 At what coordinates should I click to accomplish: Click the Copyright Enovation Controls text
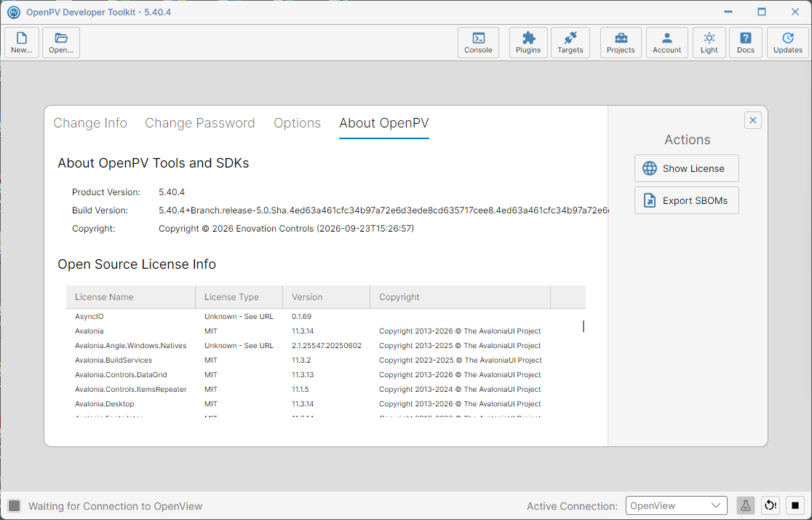[287, 229]
